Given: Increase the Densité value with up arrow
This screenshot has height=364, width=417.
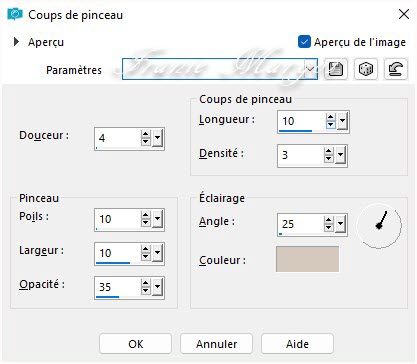Looking at the screenshot, I should [329, 151].
